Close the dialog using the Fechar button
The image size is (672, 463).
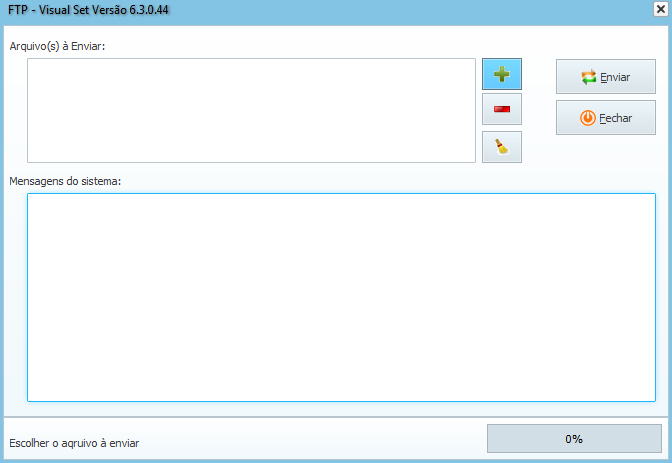(x=606, y=118)
